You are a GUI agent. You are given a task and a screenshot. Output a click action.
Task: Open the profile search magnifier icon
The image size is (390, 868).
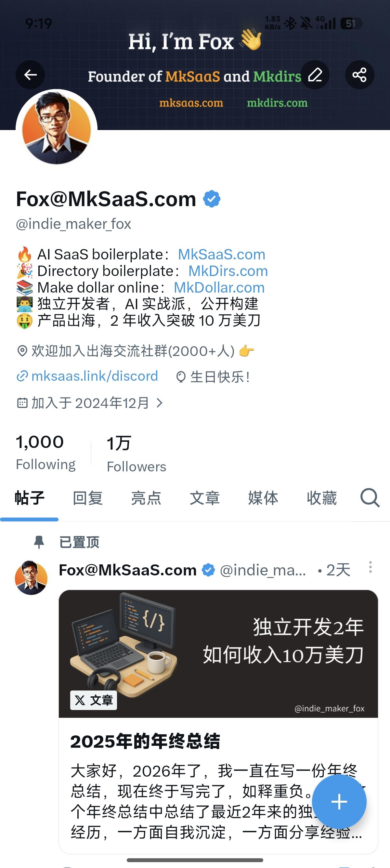(370, 498)
